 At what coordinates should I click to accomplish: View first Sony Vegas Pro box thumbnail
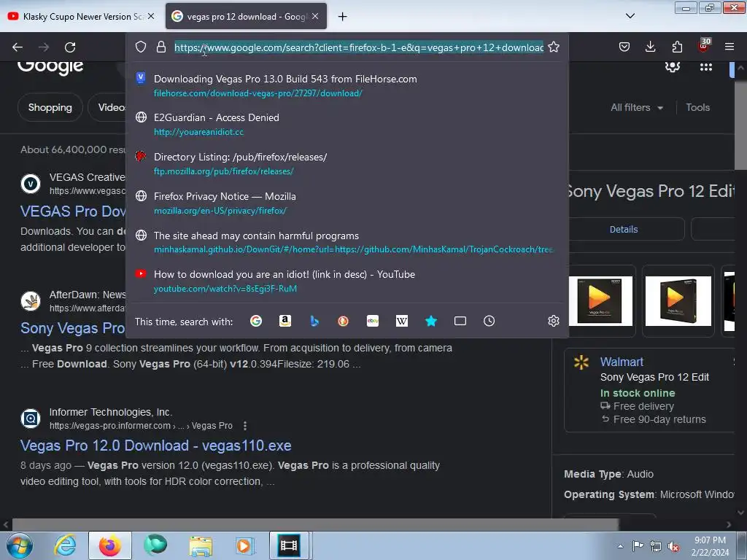[x=600, y=301]
